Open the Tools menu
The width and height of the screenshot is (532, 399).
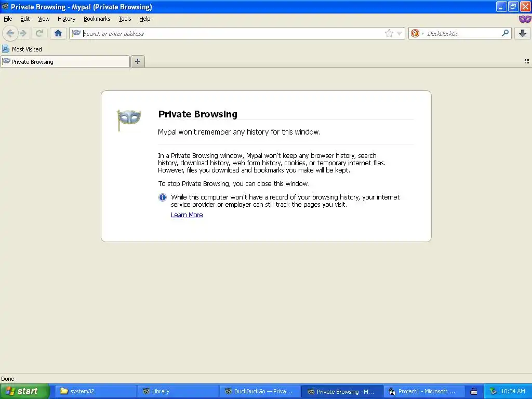point(125,19)
